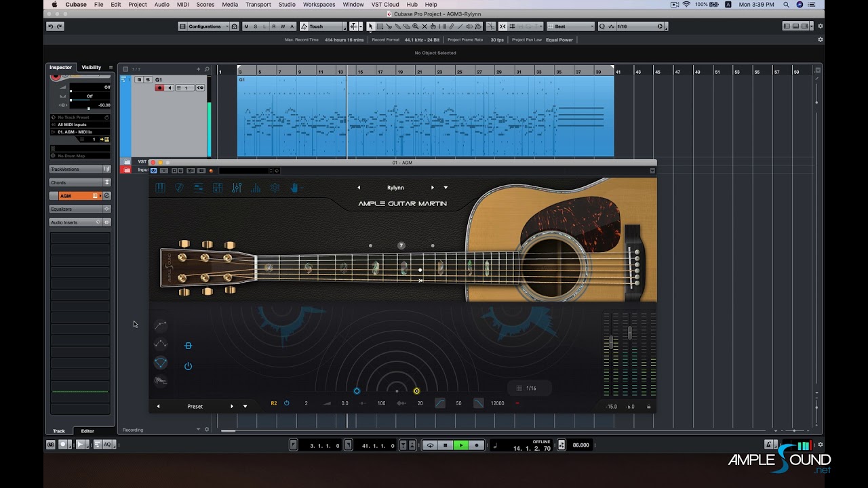Toggle record enable on track G1

159,87
